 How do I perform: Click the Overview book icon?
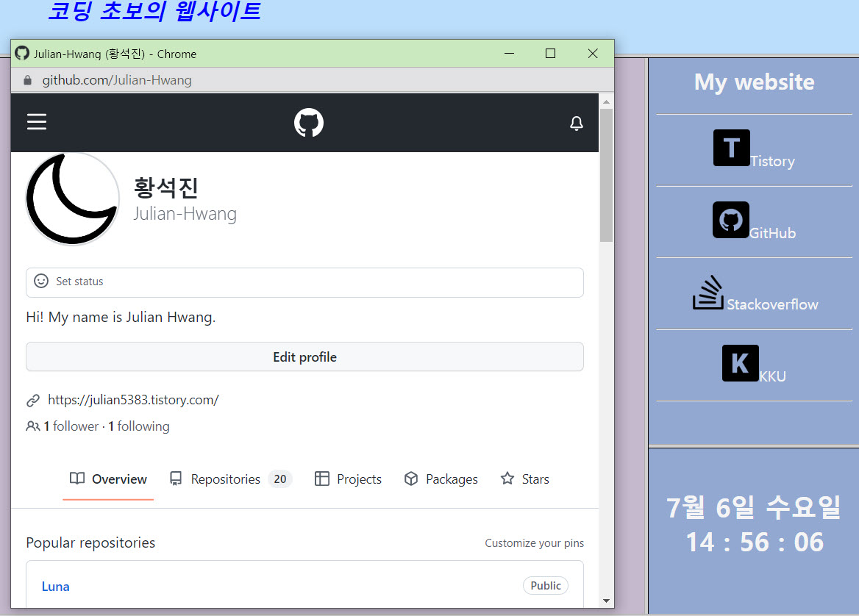(x=77, y=479)
